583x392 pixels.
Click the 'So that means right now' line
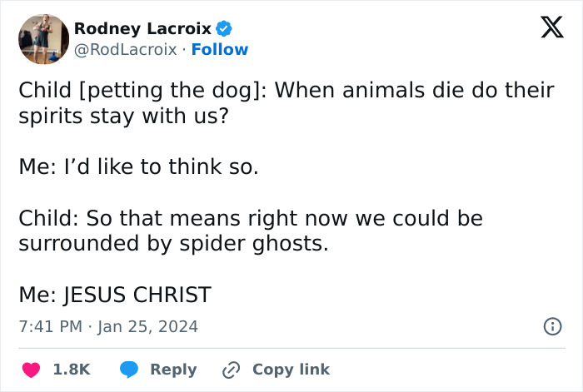click(x=250, y=219)
